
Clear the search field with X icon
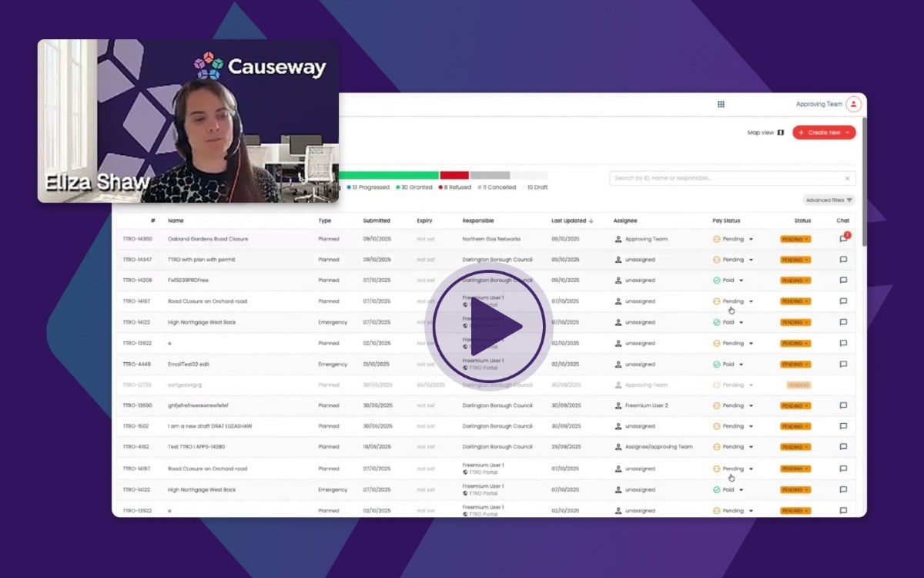[847, 178]
